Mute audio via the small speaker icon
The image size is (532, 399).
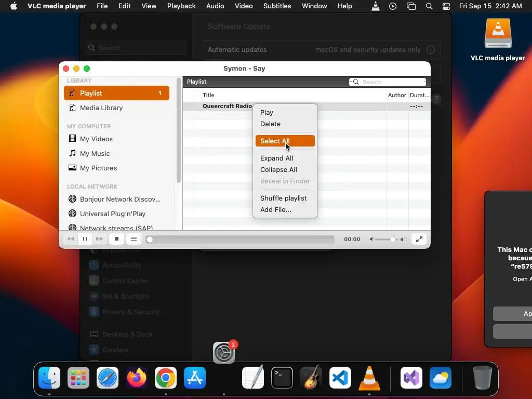coord(371,239)
